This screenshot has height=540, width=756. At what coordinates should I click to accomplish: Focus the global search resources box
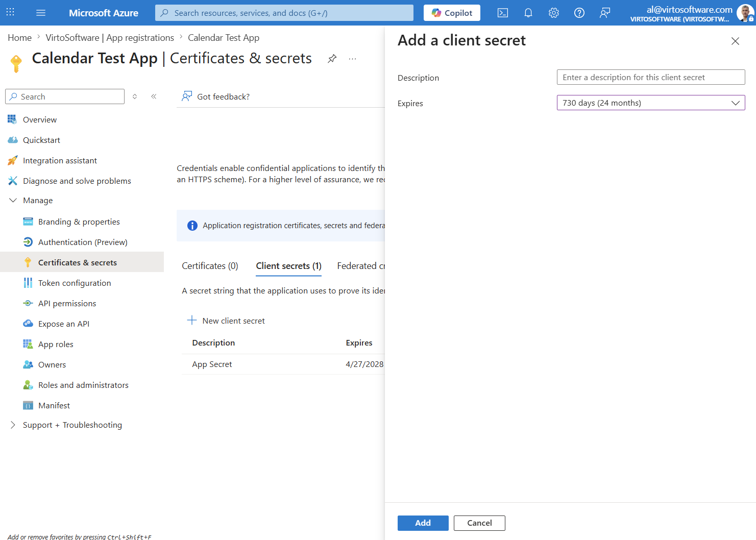(284, 13)
